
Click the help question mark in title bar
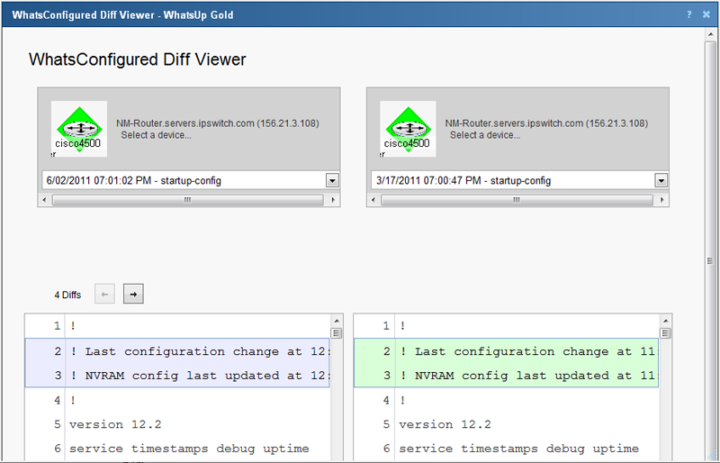(x=689, y=15)
